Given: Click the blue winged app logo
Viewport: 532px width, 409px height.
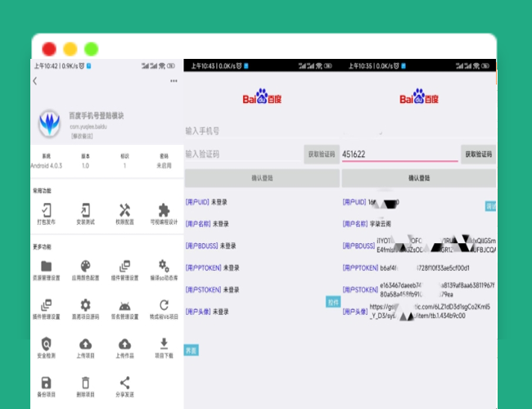Looking at the screenshot, I should click(50, 124).
